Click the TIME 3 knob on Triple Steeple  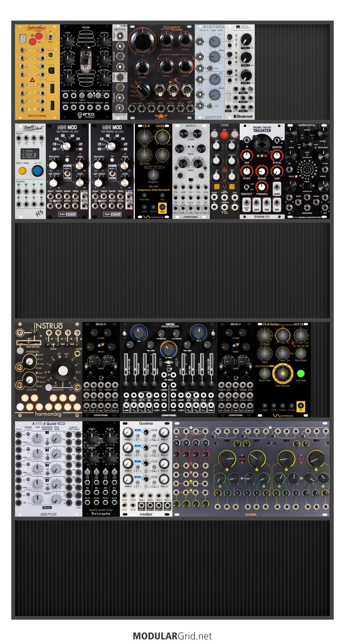coord(246,75)
